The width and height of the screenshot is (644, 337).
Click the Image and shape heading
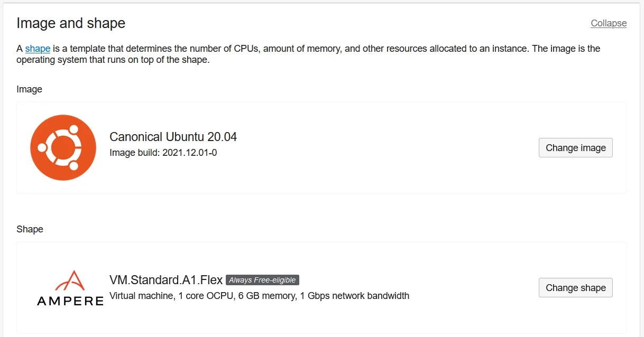(x=71, y=23)
